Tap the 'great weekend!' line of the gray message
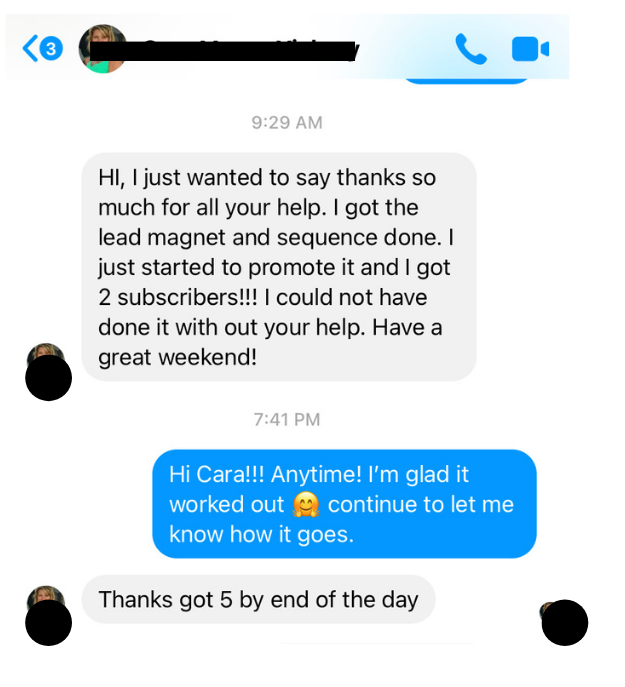The image size is (625, 687). pos(178,358)
